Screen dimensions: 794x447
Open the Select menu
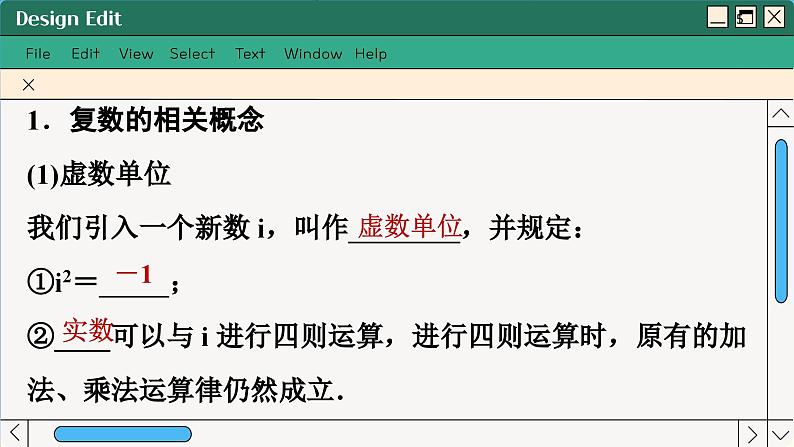tap(192, 54)
